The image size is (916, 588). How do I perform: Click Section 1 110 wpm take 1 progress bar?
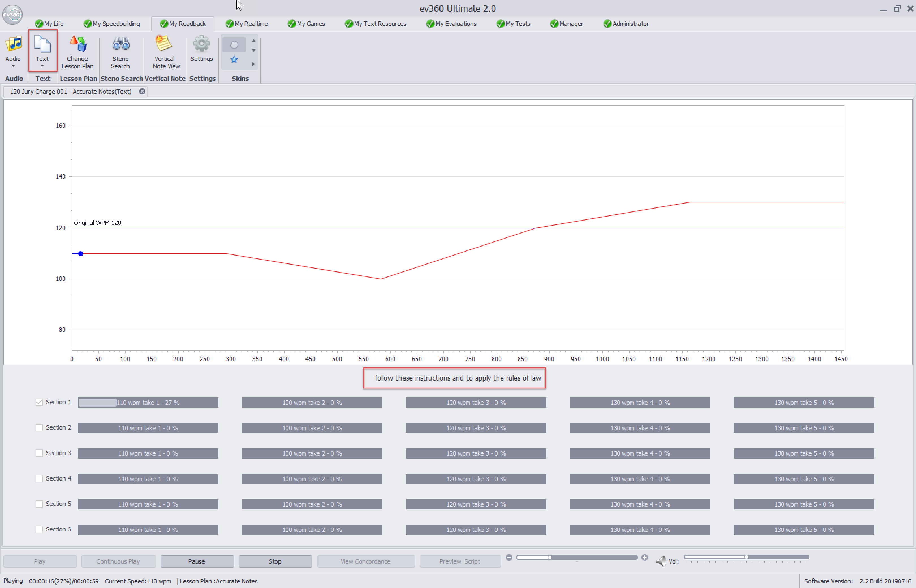click(148, 403)
